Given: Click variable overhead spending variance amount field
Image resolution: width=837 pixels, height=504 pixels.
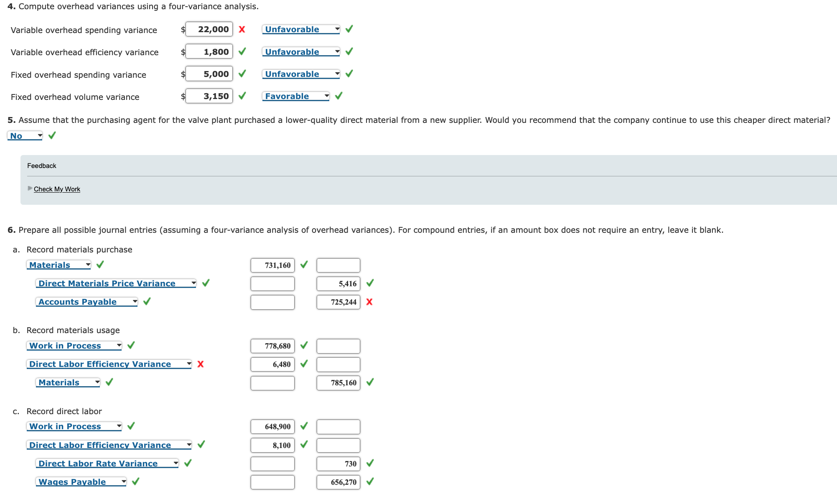Looking at the screenshot, I should pyautogui.click(x=209, y=29).
